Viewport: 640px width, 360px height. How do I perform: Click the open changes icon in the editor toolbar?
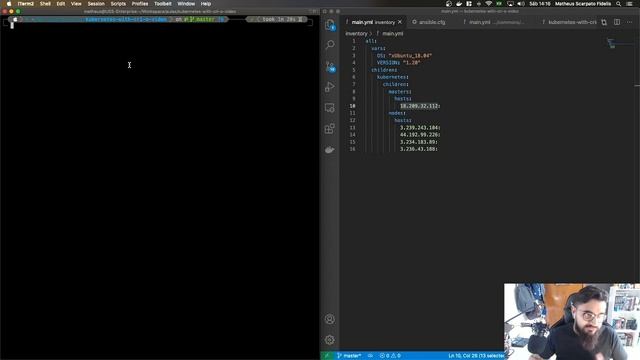tap(604, 22)
